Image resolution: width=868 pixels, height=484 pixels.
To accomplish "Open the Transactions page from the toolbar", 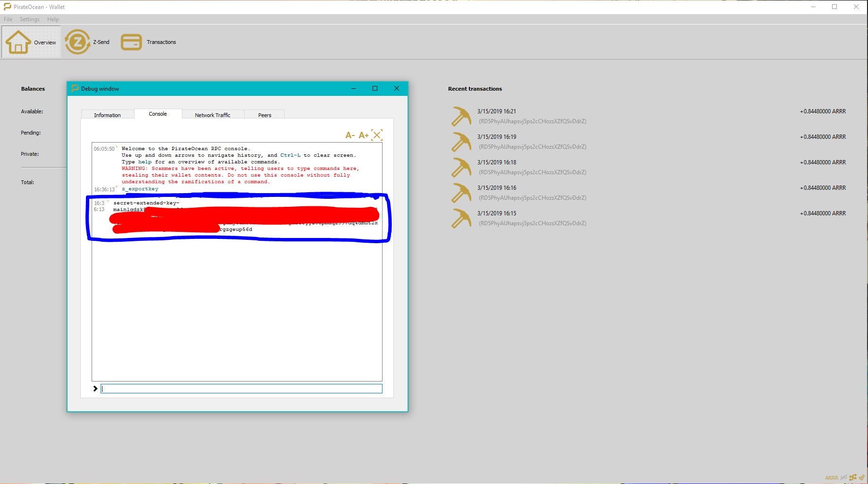I will coord(148,42).
